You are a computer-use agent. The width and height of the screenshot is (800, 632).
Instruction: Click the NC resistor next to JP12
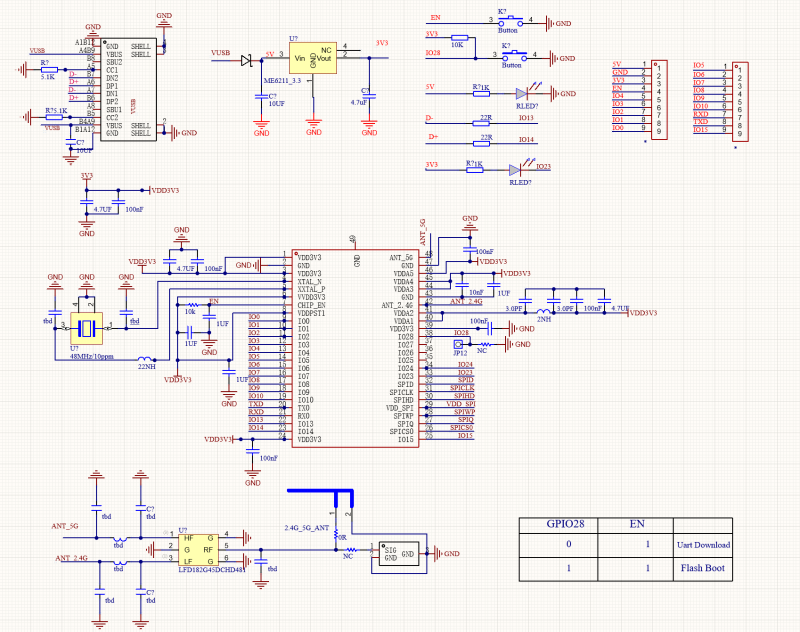484,344
